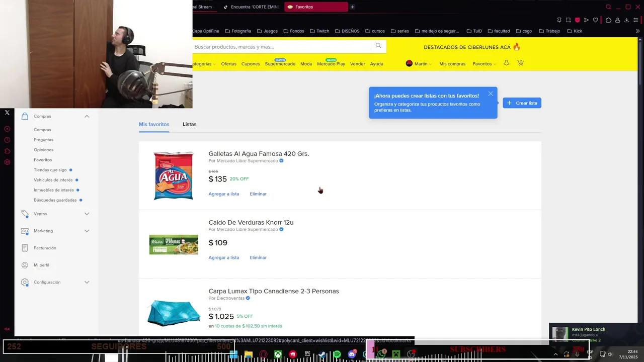The image size is (644, 362).
Task: Click the Mi perfil user icon
Action: tap(25, 265)
